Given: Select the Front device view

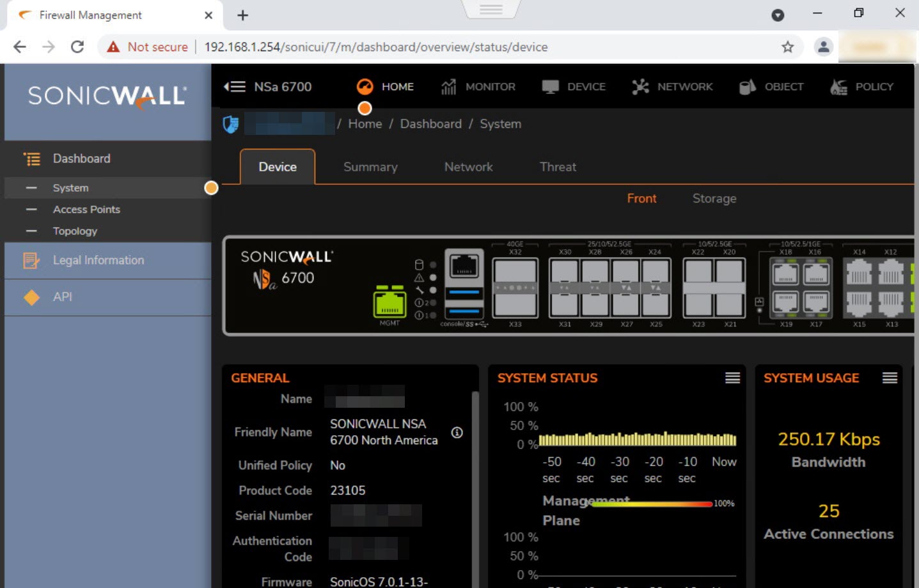Looking at the screenshot, I should [x=641, y=199].
